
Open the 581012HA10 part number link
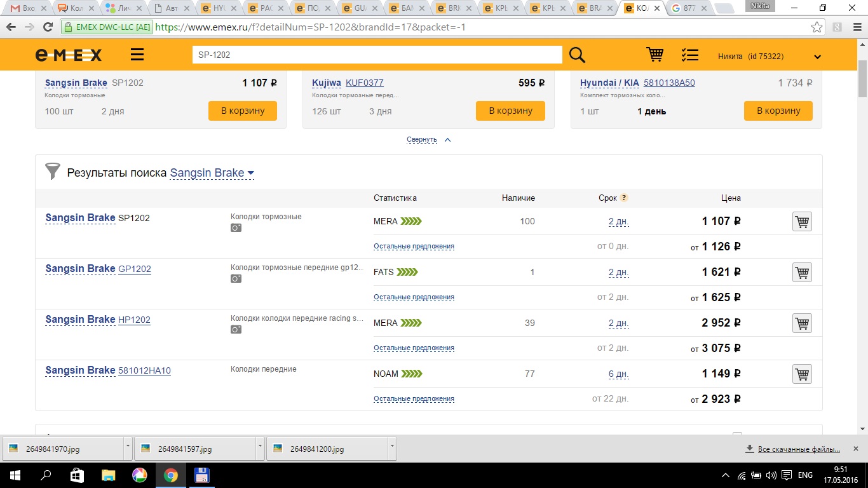point(144,370)
